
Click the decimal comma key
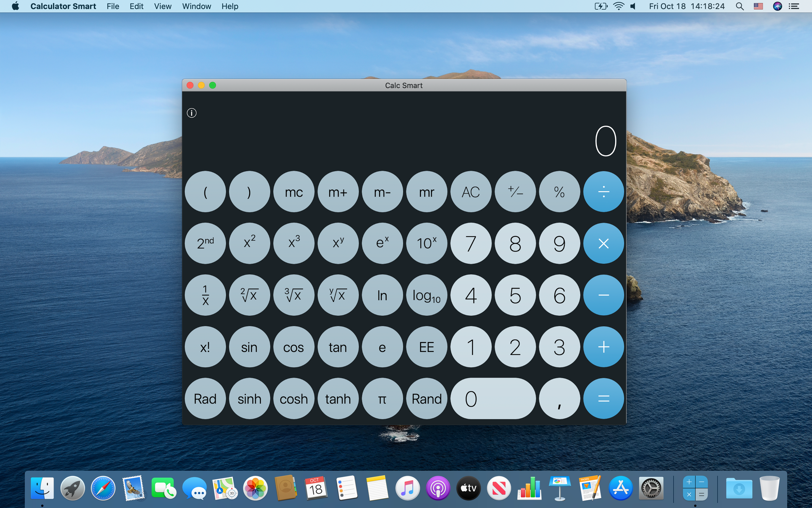(559, 399)
